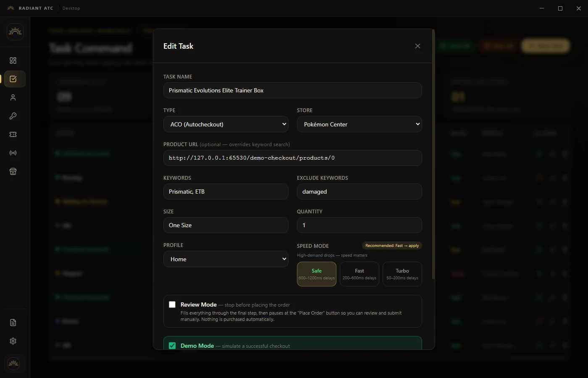Click the Keywords field containing Prismatic, ETB
Image resolution: width=588 pixels, height=378 pixels.
click(x=226, y=192)
